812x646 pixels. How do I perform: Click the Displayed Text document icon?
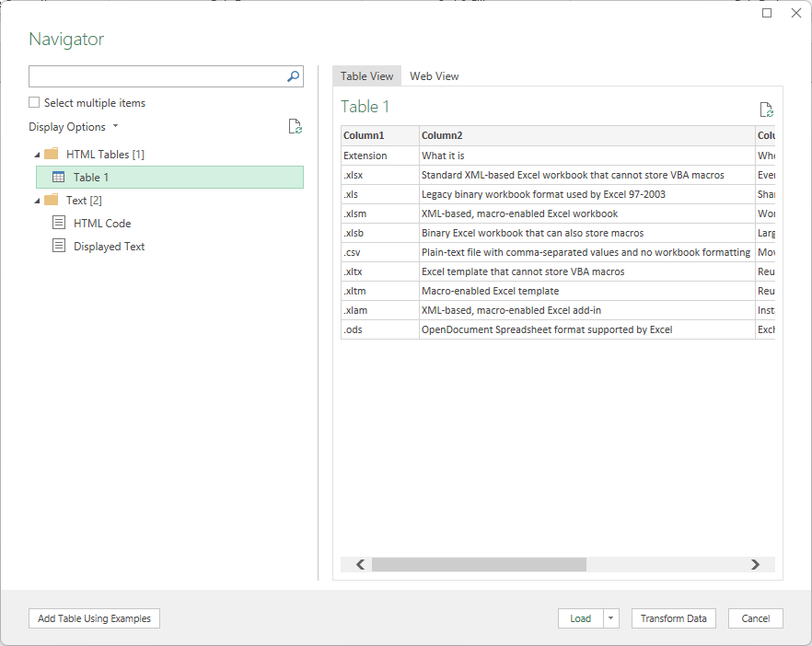tap(59, 246)
